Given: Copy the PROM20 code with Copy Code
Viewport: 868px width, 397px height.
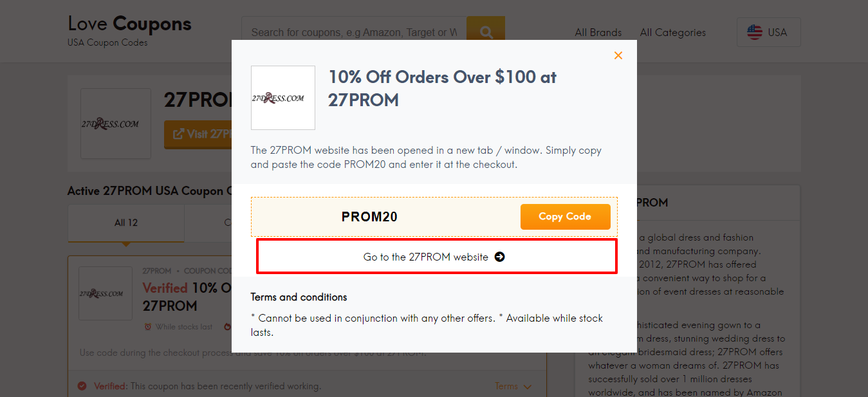Looking at the screenshot, I should pyautogui.click(x=565, y=217).
